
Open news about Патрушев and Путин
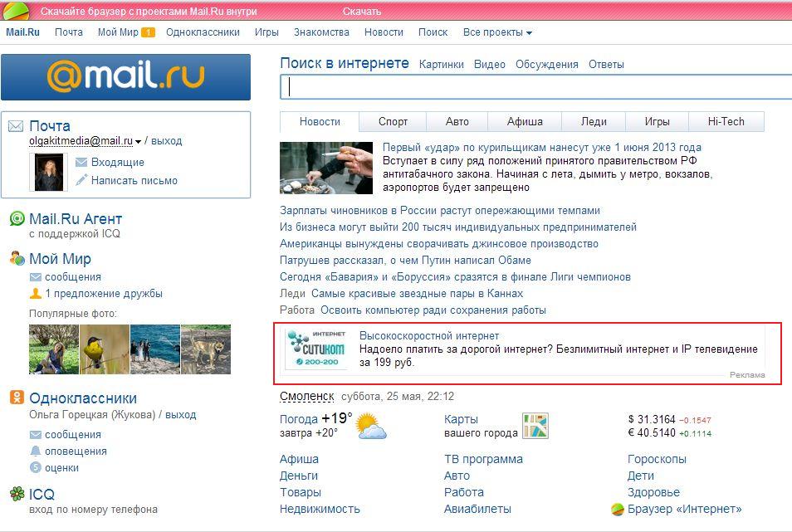click(x=405, y=261)
